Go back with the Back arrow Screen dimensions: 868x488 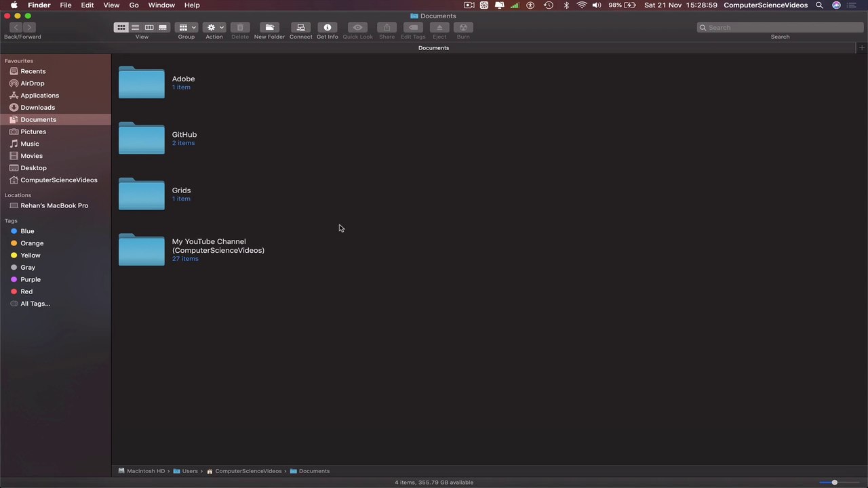(x=16, y=28)
